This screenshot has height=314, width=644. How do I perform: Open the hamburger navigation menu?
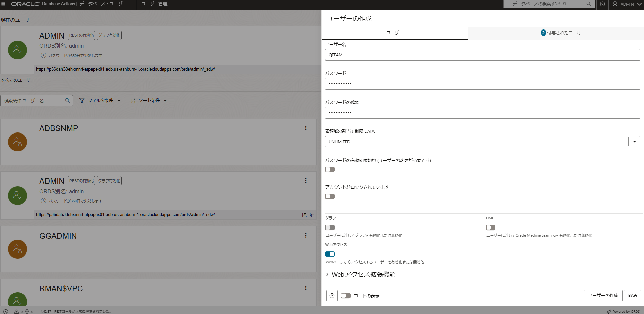[x=3, y=4]
